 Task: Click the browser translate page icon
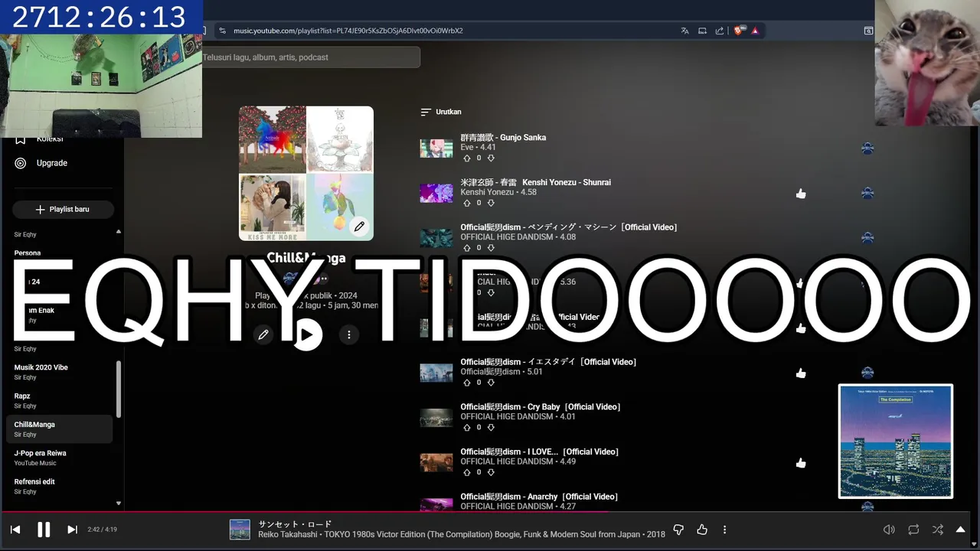684,31
